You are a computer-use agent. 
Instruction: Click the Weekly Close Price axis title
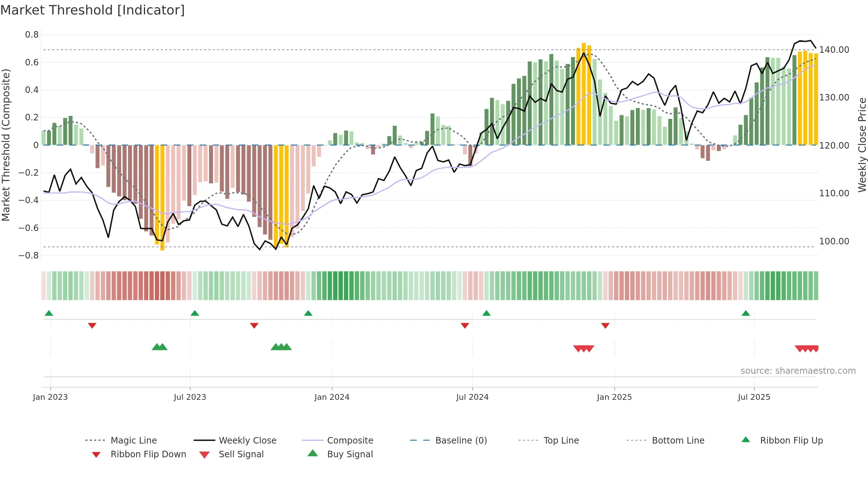tap(862, 145)
